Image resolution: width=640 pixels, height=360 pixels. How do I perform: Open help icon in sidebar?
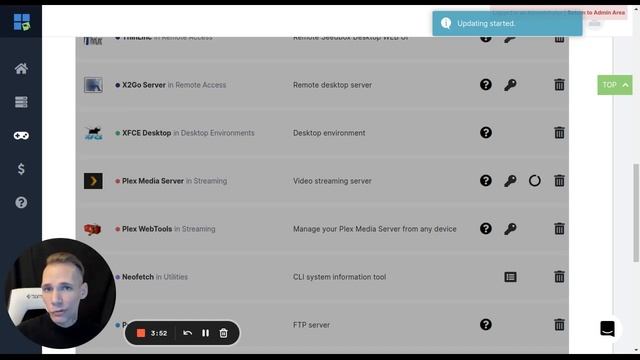tap(21, 202)
